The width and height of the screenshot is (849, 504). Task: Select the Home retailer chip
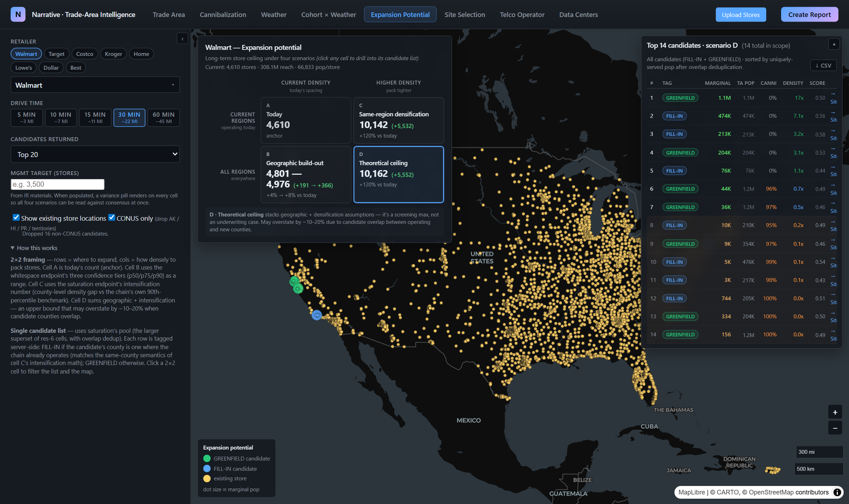click(x=141, y=54)
